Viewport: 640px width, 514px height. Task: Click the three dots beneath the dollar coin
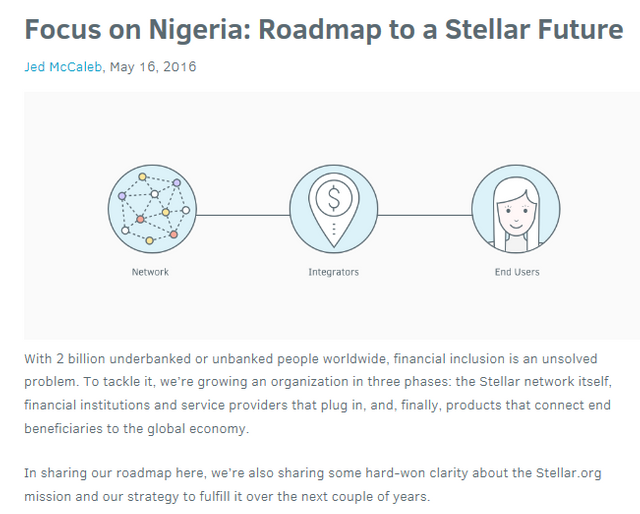tap(334, 229)
